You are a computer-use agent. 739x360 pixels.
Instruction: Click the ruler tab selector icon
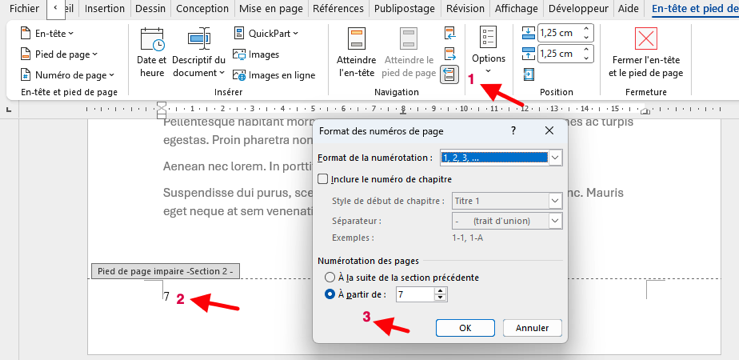coord(9,110)
